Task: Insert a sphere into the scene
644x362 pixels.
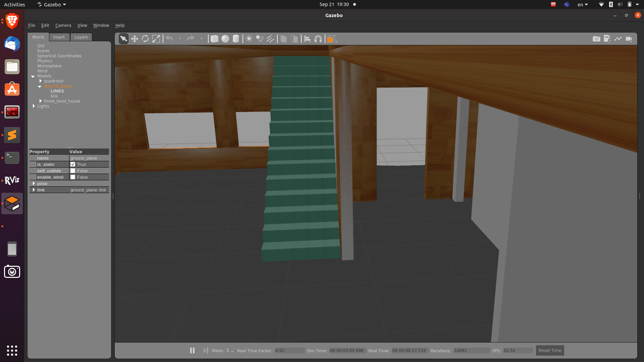Action: click(x=225, y=39)
